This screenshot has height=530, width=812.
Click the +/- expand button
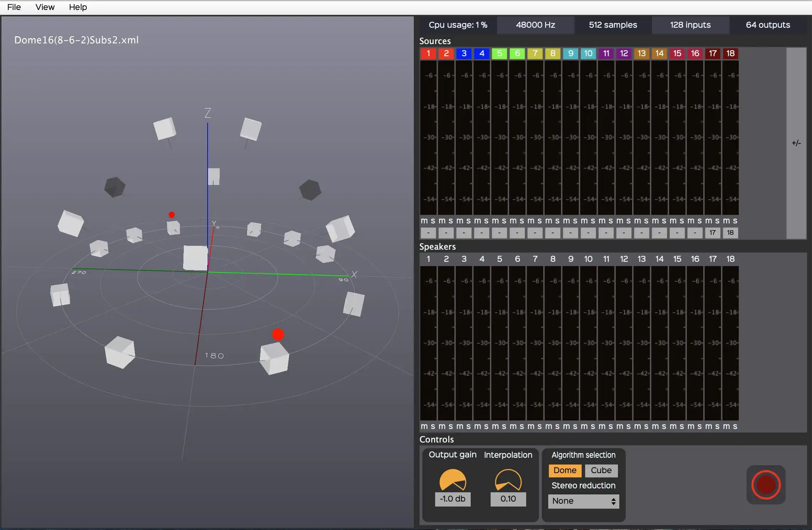tap(797, 143)
